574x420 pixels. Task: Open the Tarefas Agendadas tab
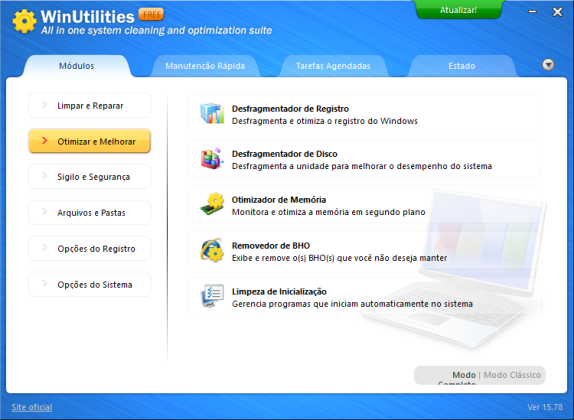(x=333, y=66)
